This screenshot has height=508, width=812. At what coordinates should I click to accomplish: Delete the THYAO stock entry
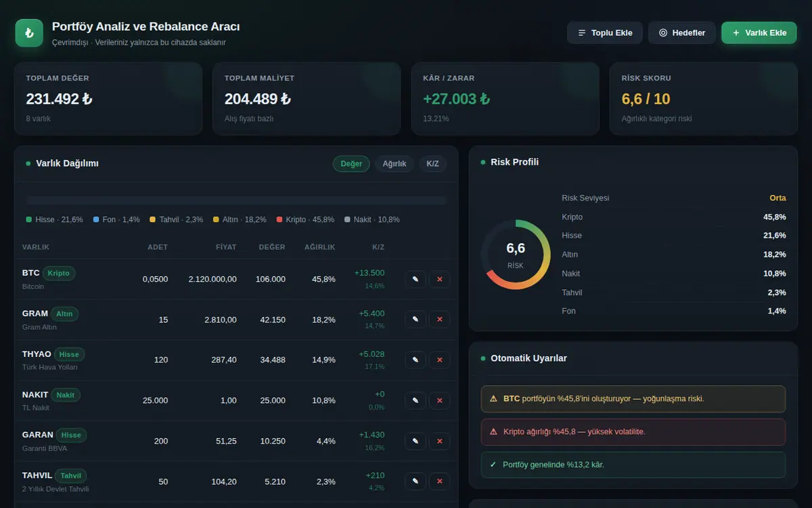[439, 360]
